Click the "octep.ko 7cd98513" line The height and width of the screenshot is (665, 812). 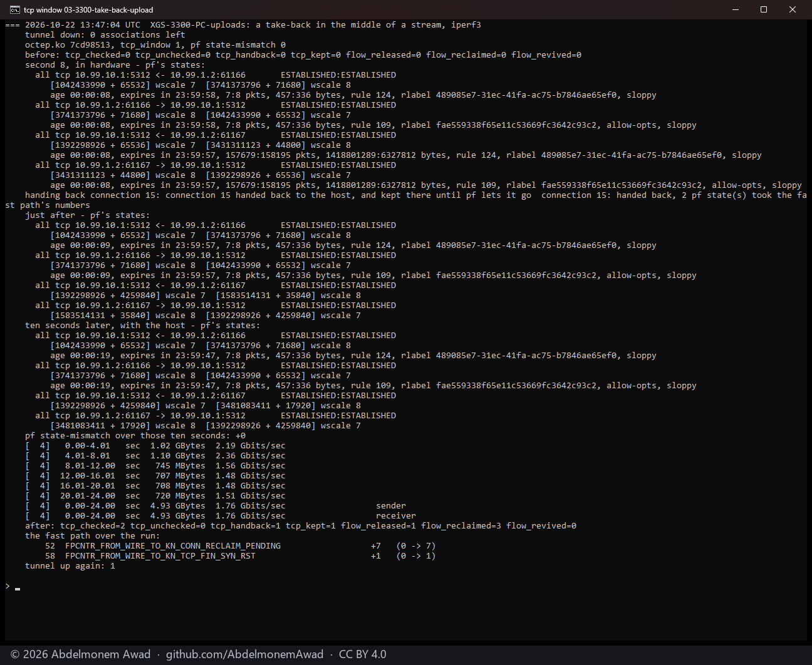[155, 45]
